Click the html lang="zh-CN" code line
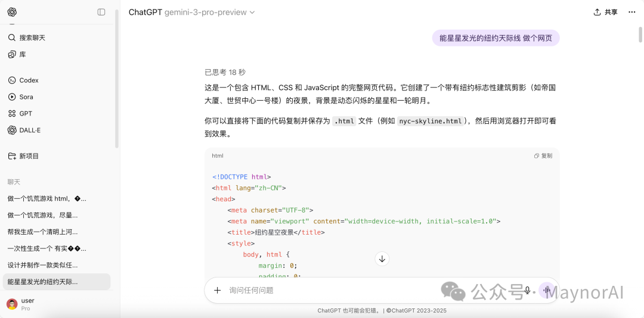The height and width of the screenshot is (318, 644). click(249, 188)
